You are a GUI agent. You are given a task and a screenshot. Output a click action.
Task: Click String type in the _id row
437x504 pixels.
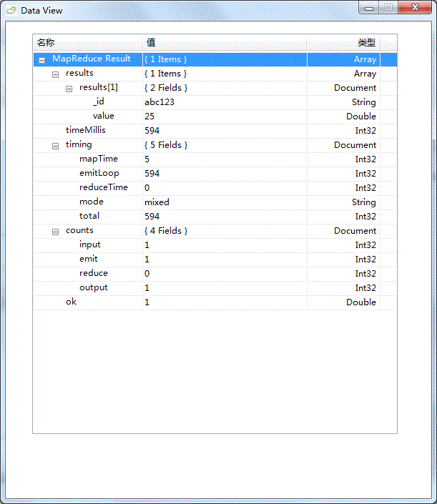(x=364, y=102)
